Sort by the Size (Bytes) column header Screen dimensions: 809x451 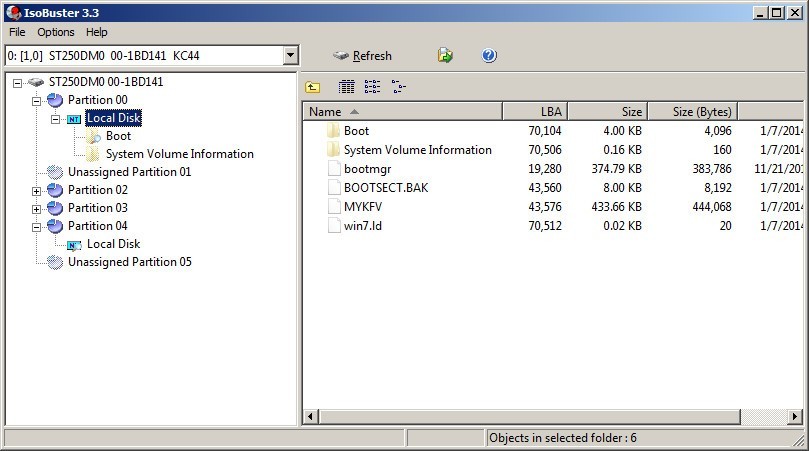click(693, 111)
